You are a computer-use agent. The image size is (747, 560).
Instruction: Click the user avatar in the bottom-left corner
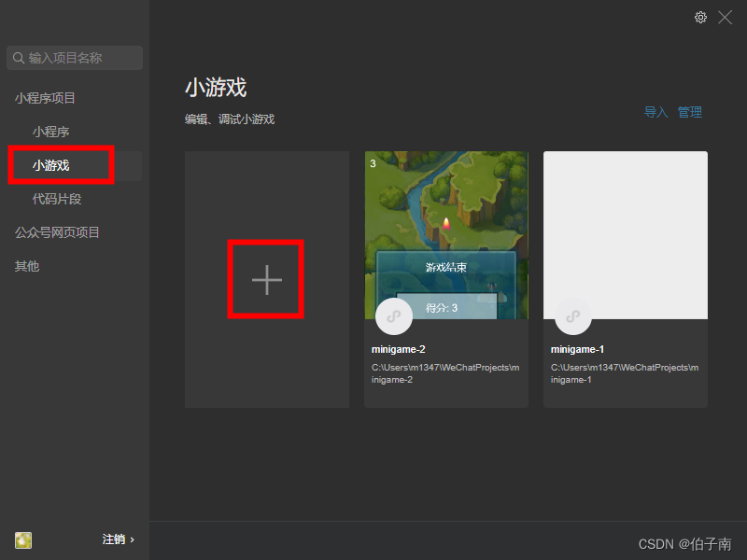pyautogui.click(x=22, y=540)
